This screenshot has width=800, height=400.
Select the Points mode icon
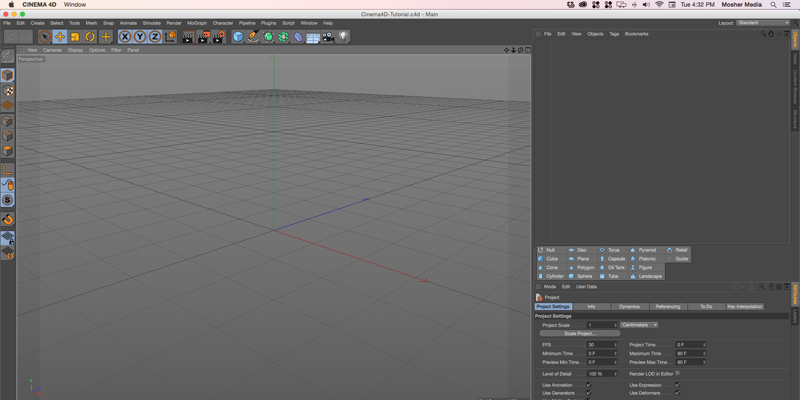(7, 121)
